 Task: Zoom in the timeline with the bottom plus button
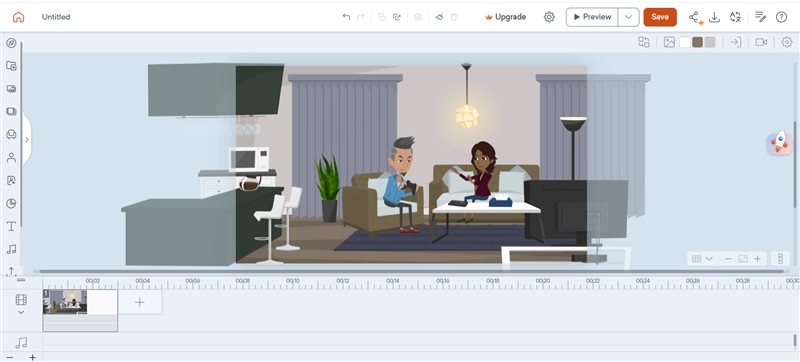coord(32,357)
